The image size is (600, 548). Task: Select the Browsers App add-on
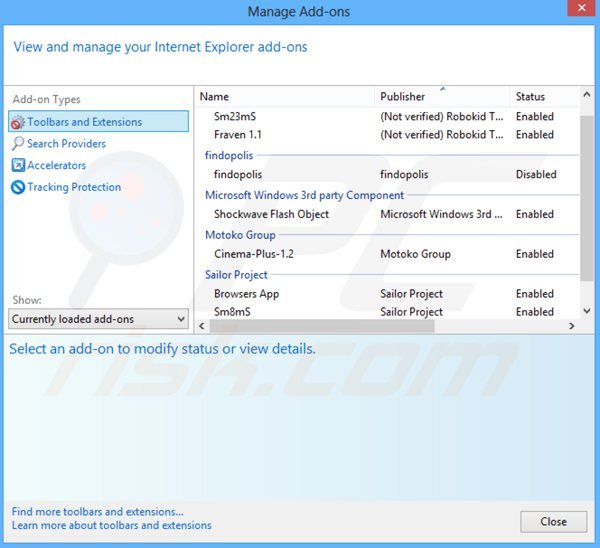coord(246,294)
